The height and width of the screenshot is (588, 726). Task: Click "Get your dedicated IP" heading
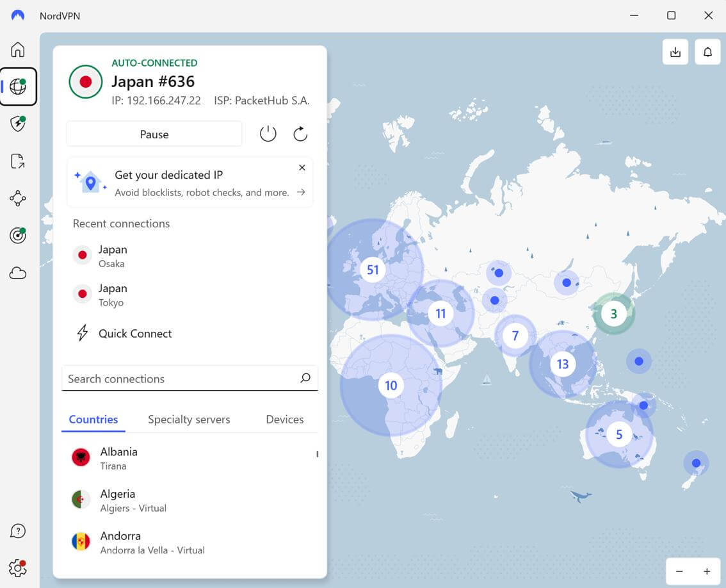pyautogui.click(x=168, y=175)
